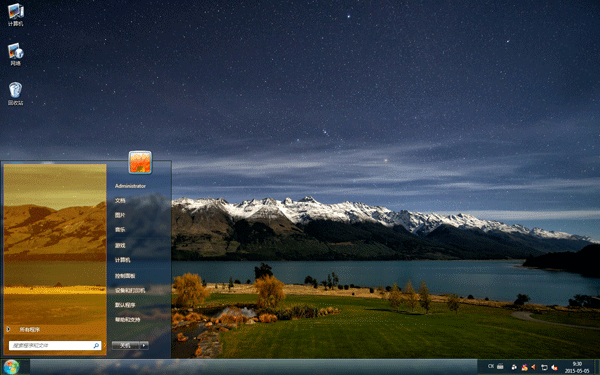Click the Show desktop strip

597,367
